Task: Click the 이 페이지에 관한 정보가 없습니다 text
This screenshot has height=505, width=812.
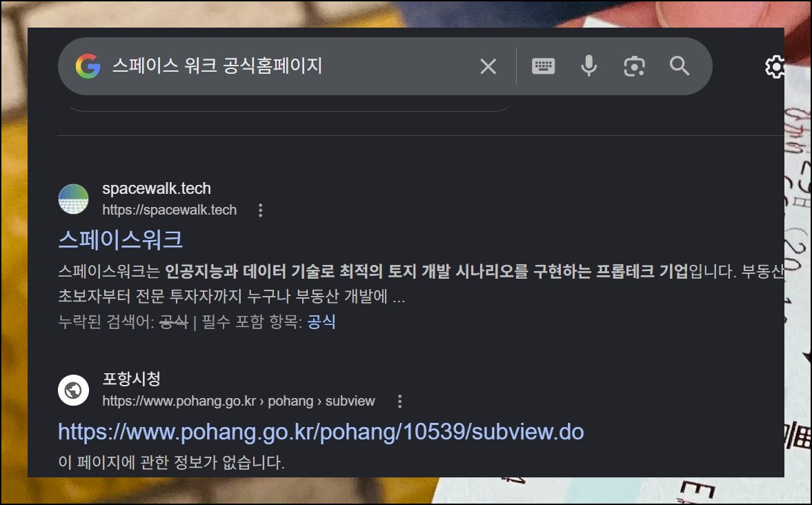Action: click(x=171, y=462)
